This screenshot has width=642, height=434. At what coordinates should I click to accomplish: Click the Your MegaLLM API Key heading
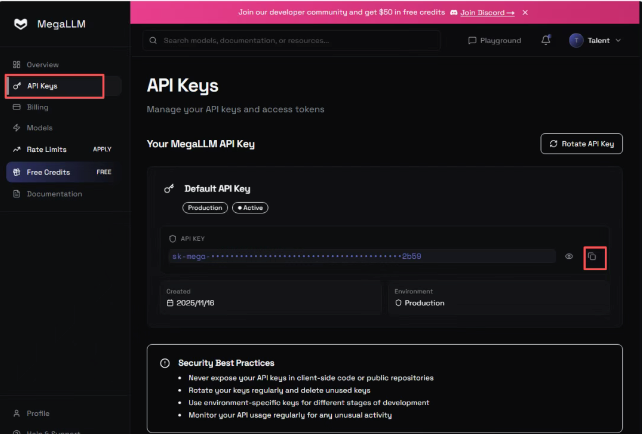click(x=201, y=144)
